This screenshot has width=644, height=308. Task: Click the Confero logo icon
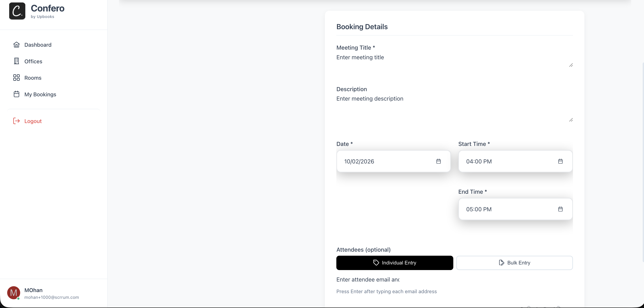[x=17, y=11]
